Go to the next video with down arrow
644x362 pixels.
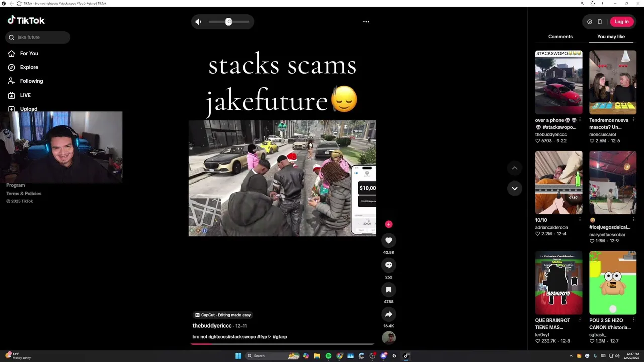point(514,188)
